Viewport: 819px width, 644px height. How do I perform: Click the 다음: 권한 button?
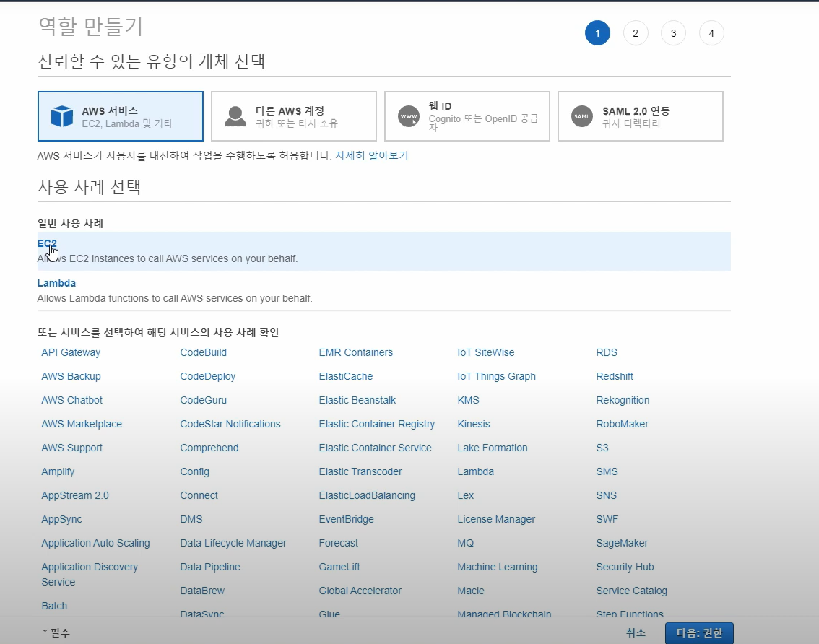699,633
